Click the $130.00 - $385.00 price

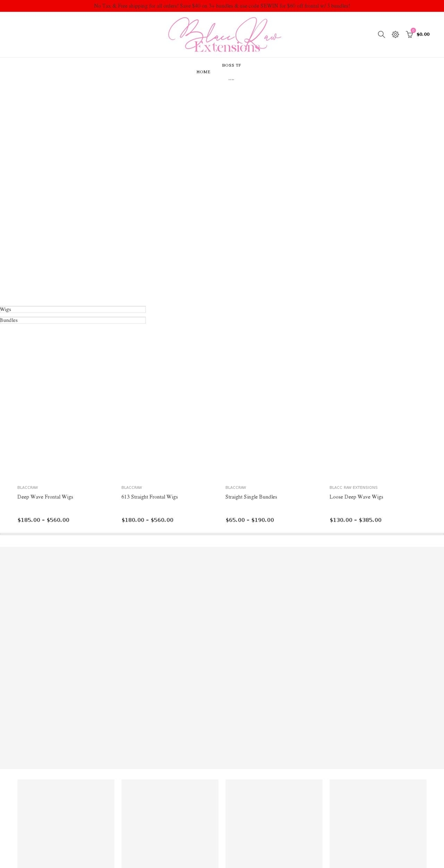coord(356,520)
